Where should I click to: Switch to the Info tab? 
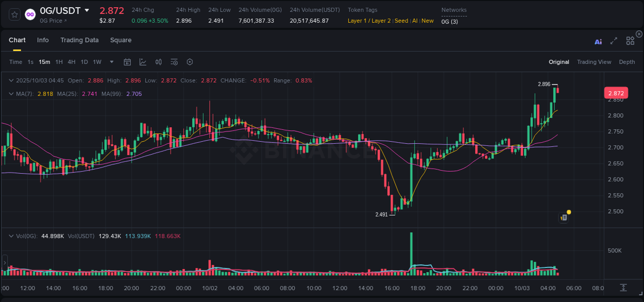[43, 40]
